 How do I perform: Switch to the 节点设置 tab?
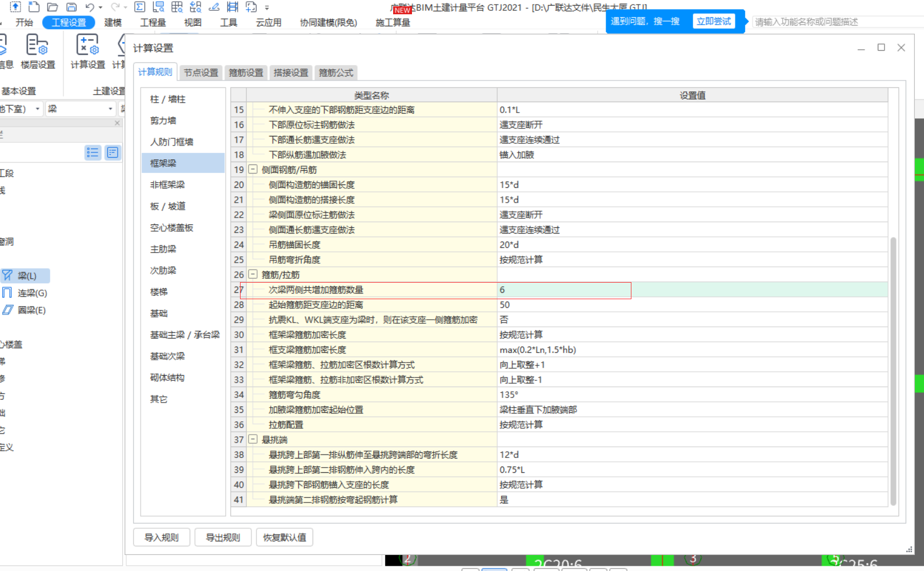point(201,73)
